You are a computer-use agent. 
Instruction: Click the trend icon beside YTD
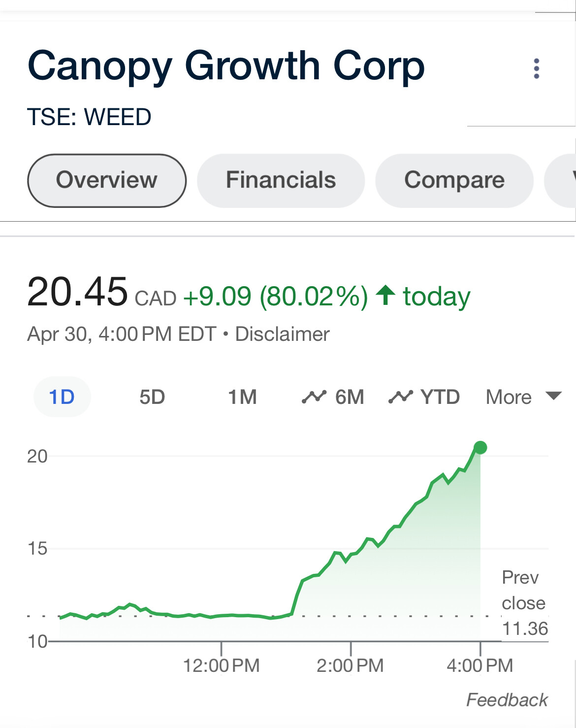[x=400, y=397]
